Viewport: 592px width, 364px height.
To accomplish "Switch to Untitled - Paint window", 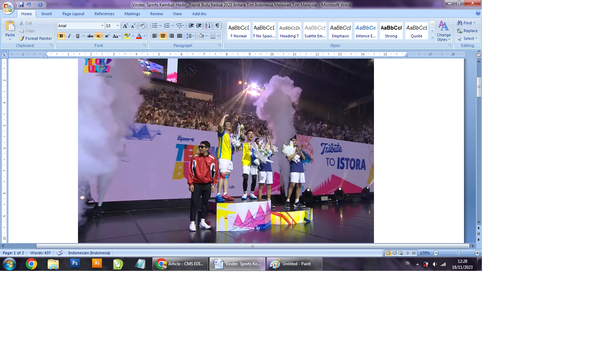I will point(294,264).
